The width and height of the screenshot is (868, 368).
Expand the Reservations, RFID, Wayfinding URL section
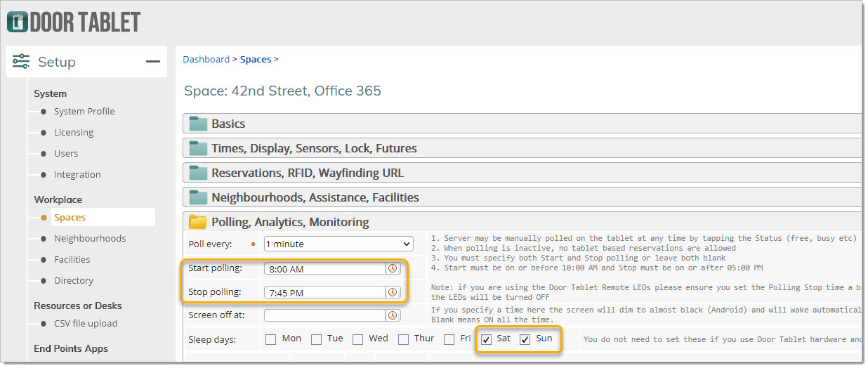coord(307,173)
